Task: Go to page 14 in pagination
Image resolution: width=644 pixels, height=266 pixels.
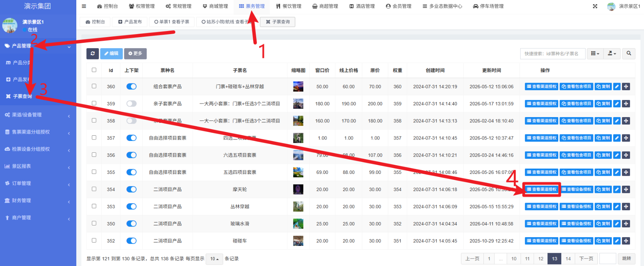Action: coord(568,259)
